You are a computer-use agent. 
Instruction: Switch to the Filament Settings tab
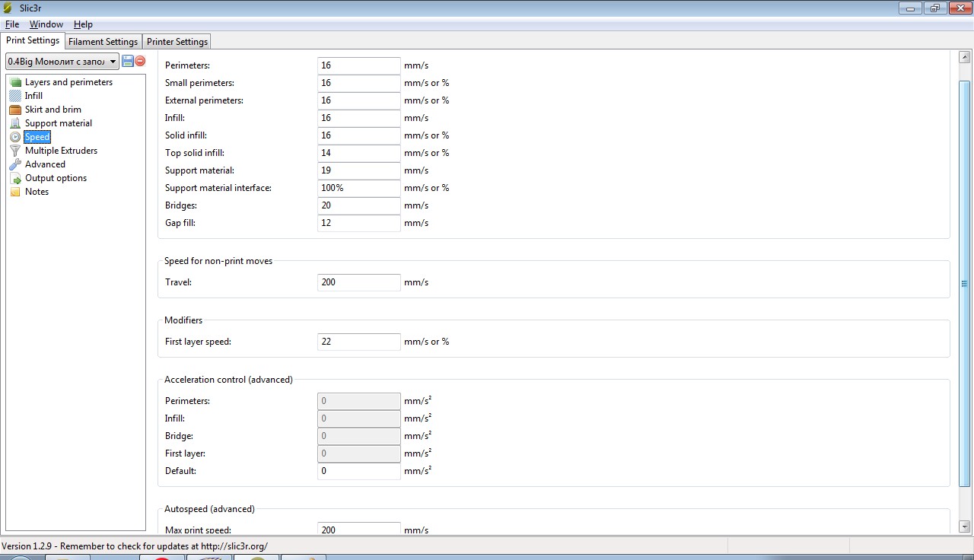[103, 42]
